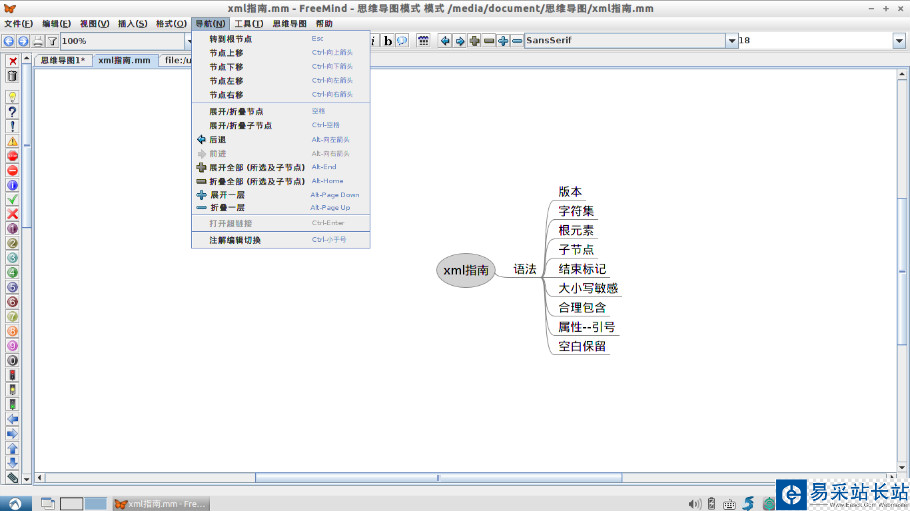The image size is (910, 511).
Task: Open the 工具(T) menu
Action: tap(248, 24)
